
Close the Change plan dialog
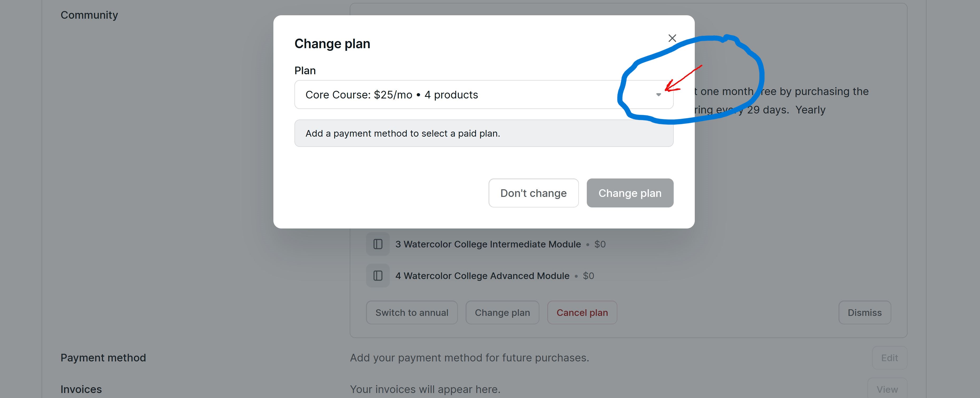(672, 38)
